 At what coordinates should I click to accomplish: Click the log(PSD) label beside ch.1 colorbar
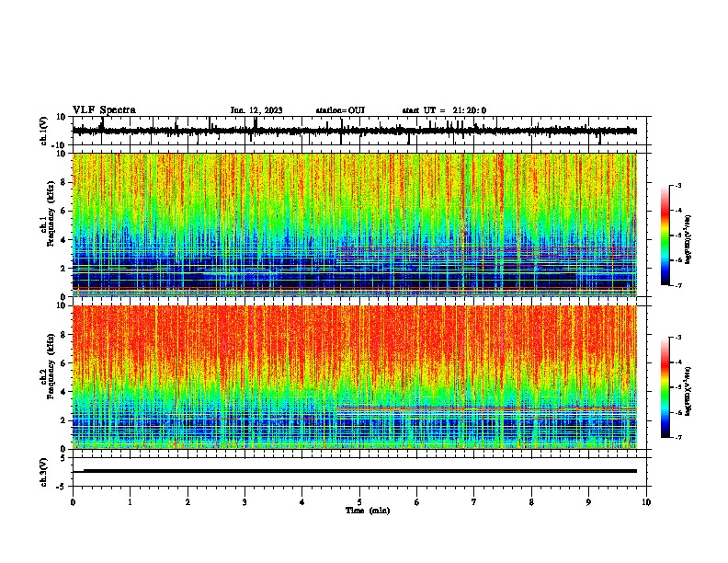click(x=688, y=239)
